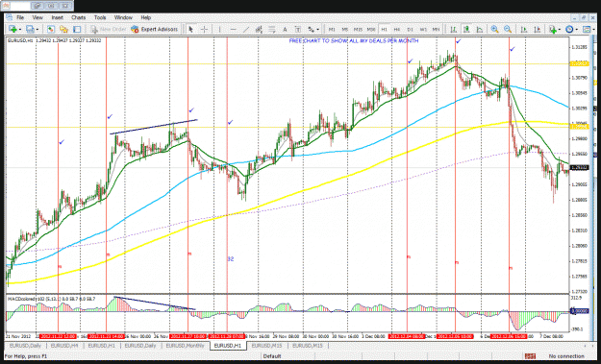Switch to the EURUSD,H4 chart tab
The image size is (601, 364).
(x=63, y=346)
